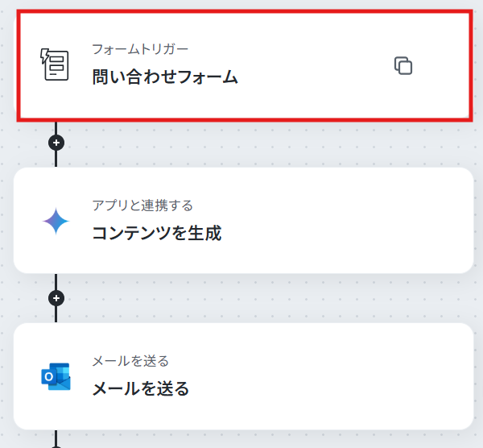
Task: Click connector line below メールを送る card
Action: [56, 438]
